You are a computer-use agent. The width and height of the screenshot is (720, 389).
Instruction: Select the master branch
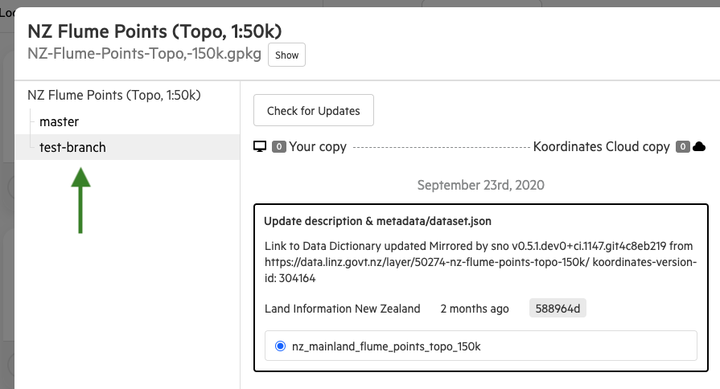click(59, 122)
